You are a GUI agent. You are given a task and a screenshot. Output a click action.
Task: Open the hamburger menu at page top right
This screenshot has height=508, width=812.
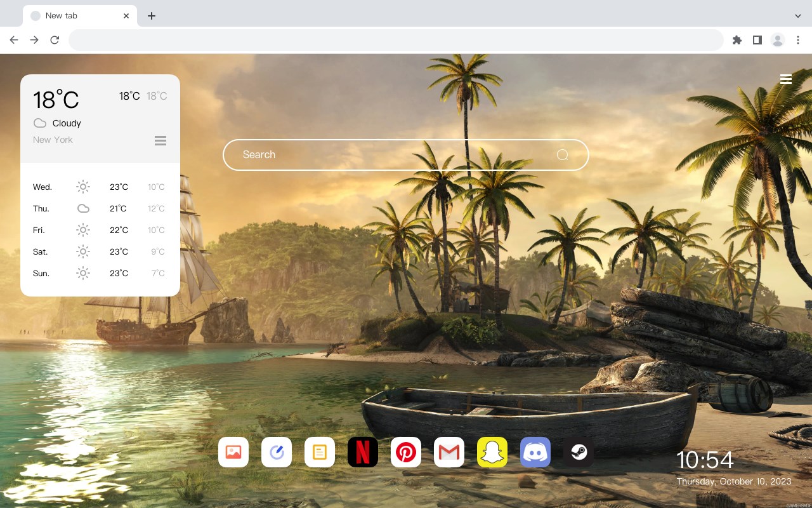[x=786, y=79]
